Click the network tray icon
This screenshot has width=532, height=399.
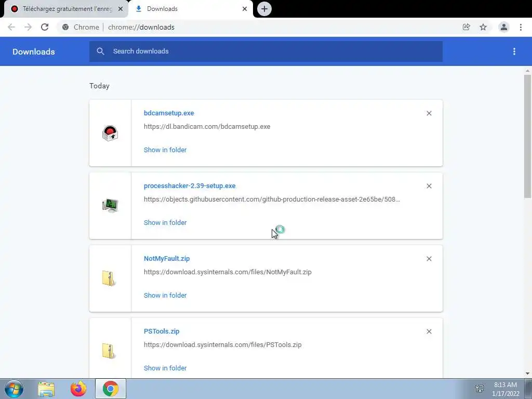click(x=480, y=389)
